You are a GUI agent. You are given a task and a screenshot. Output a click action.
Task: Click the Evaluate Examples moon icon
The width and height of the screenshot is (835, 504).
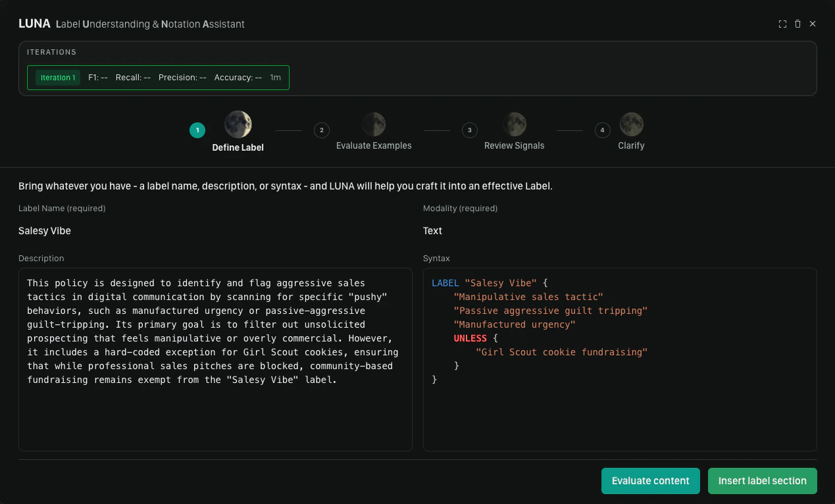coord(373,124)
